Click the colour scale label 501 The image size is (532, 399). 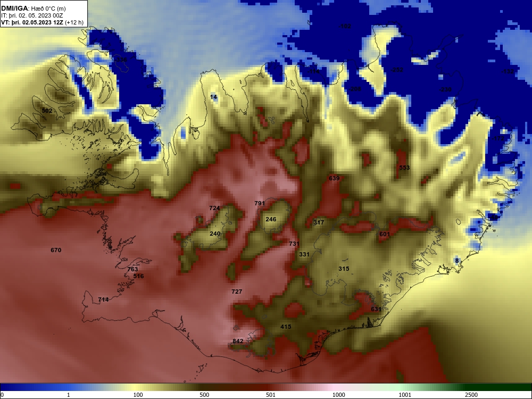coord(271,395)
